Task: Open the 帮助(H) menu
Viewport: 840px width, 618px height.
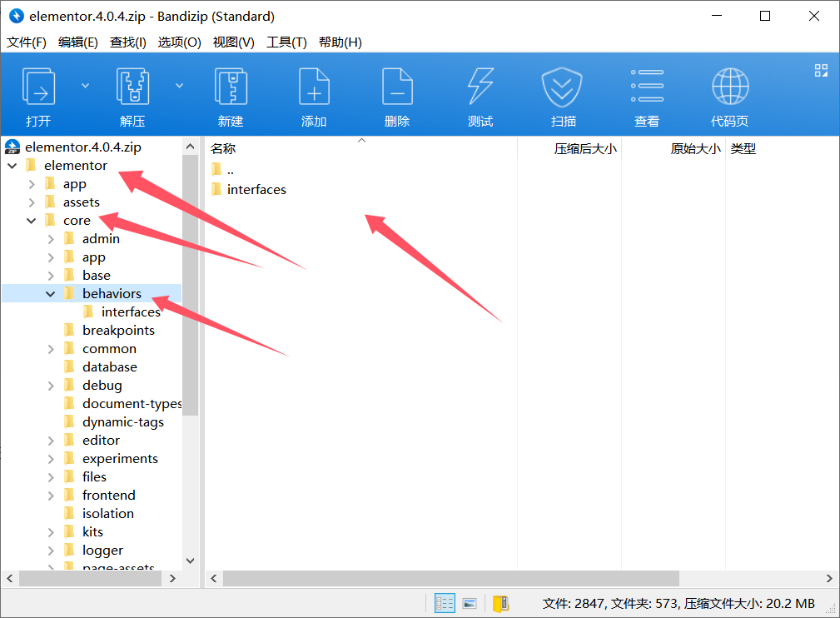Action: pos(340,42)
